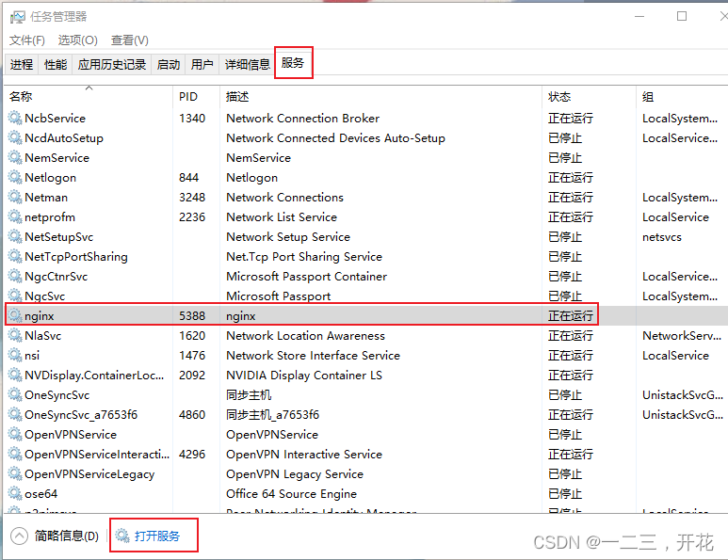
Task: Click the gear icon beside NetTcpPortSharing
Action: pyautogui.click(x=15, y=257)
